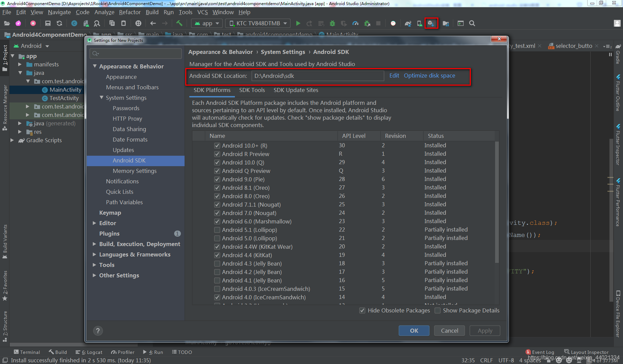Uncheck Android 10.0+ (R) platform
Viewport: 623px width, 364px height.
pos(217,146)
